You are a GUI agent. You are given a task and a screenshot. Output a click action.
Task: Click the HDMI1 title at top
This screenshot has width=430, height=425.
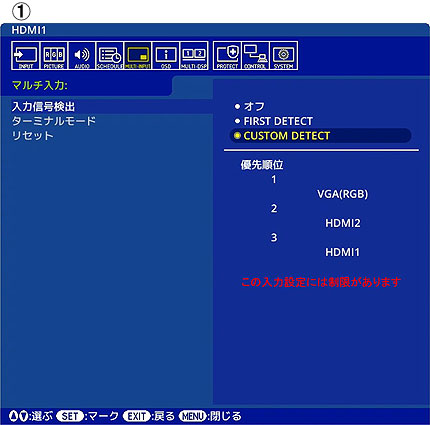tap(29, 30)
